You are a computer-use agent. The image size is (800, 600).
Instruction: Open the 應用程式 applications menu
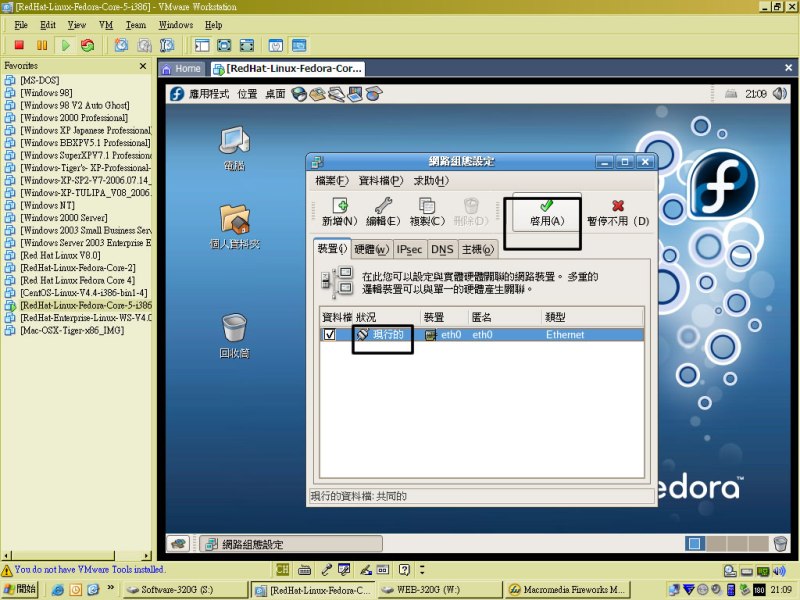209,94
